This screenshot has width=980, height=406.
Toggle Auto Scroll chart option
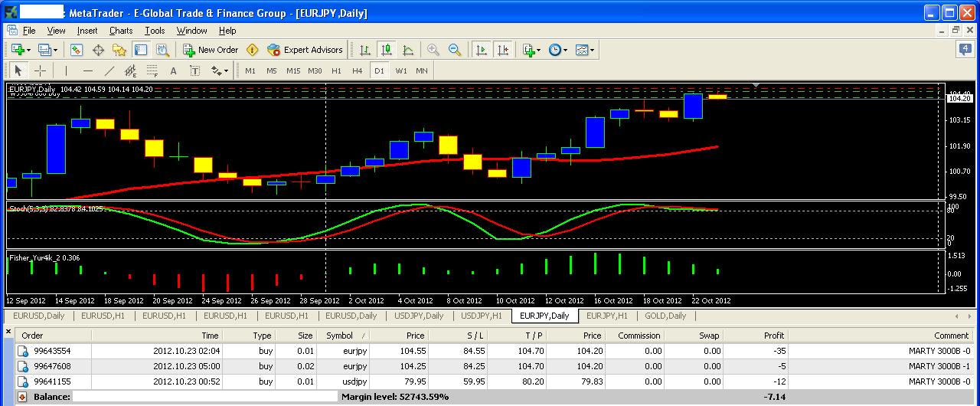tap(482, 50)
